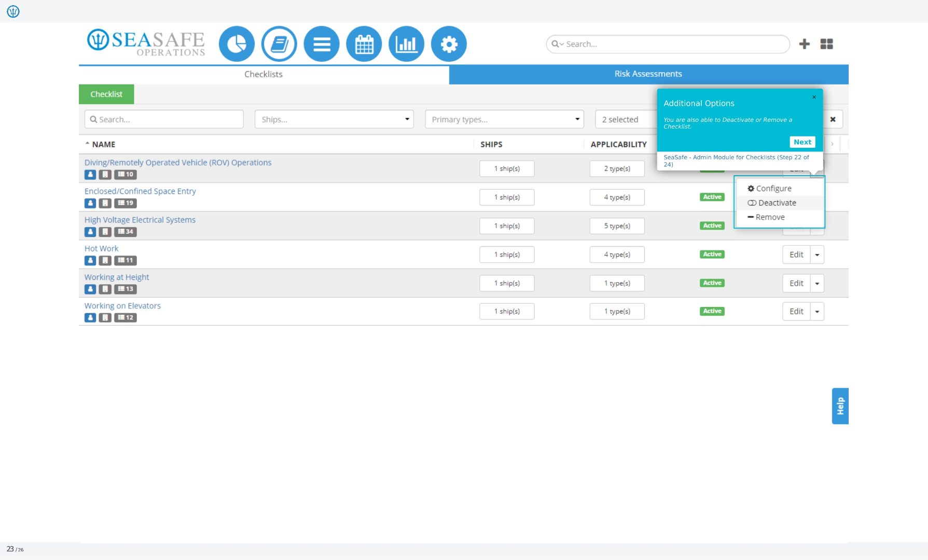Click the user icon under Hot Work
Image resolution: width=928 pixels, height=560 pixels.
coord(90,260)
